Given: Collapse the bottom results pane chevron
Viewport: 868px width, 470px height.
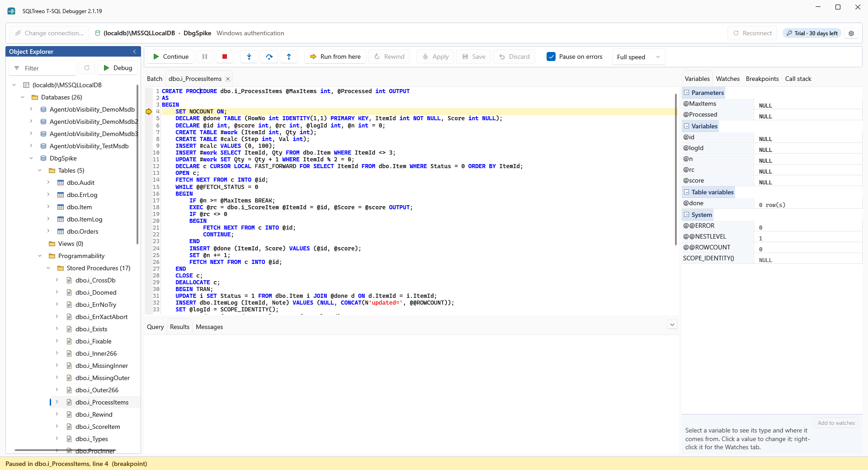Looking at the screenshot, I should 672,324.
